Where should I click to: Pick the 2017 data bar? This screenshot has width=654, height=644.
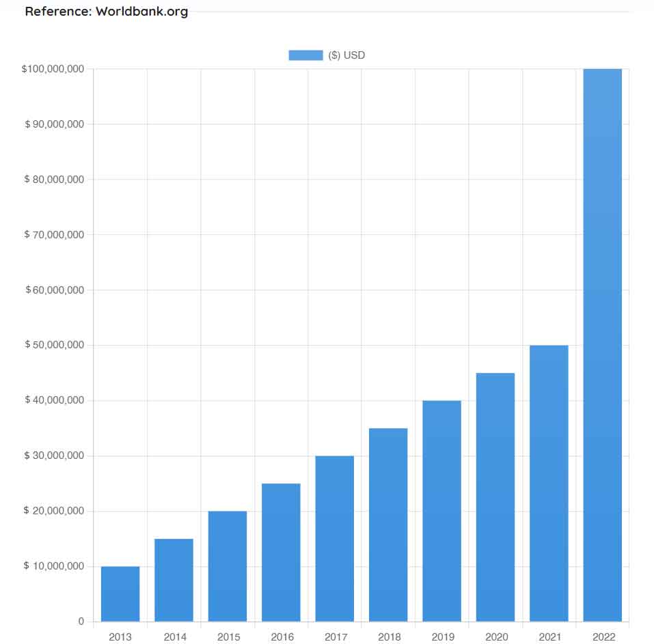(x=335, y=538)
